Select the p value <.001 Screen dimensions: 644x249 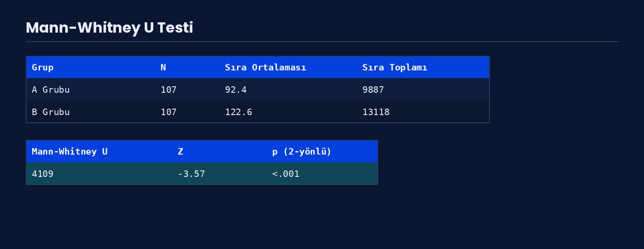286,174
